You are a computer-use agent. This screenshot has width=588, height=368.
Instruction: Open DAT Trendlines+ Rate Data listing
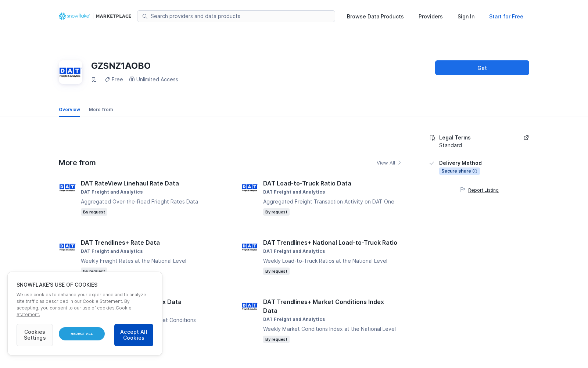coord(120,243)
